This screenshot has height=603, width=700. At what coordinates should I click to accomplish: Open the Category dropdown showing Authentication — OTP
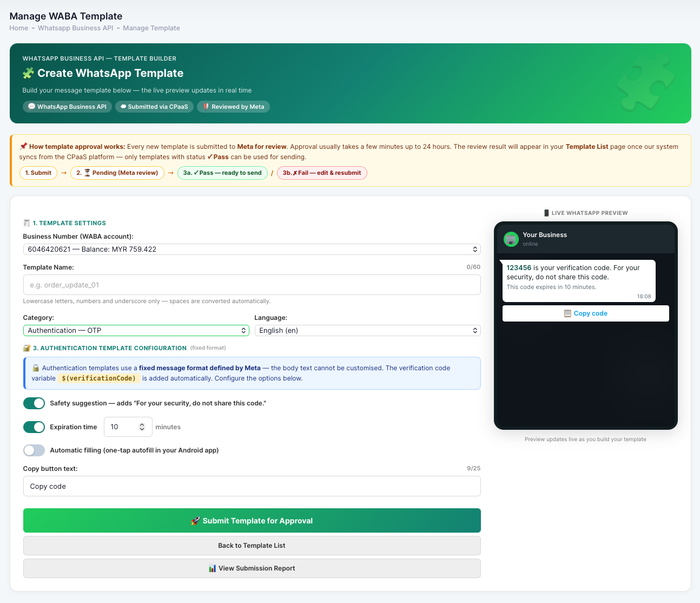click(136, 330)
